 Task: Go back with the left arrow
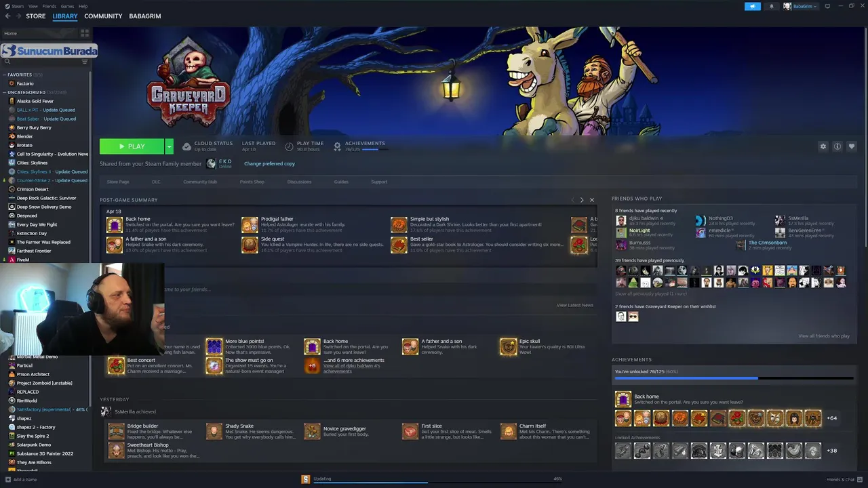[8, 16]
